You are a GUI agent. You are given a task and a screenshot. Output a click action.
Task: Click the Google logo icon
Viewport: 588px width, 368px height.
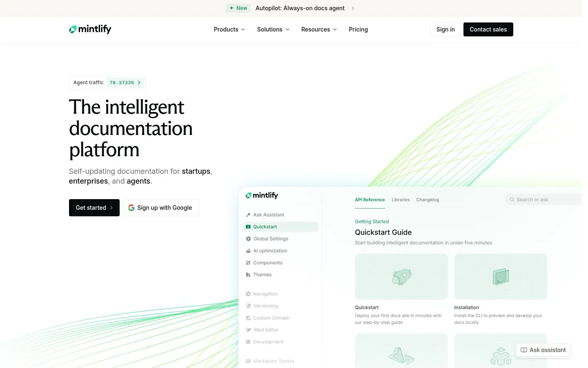(x=131, y=208)
